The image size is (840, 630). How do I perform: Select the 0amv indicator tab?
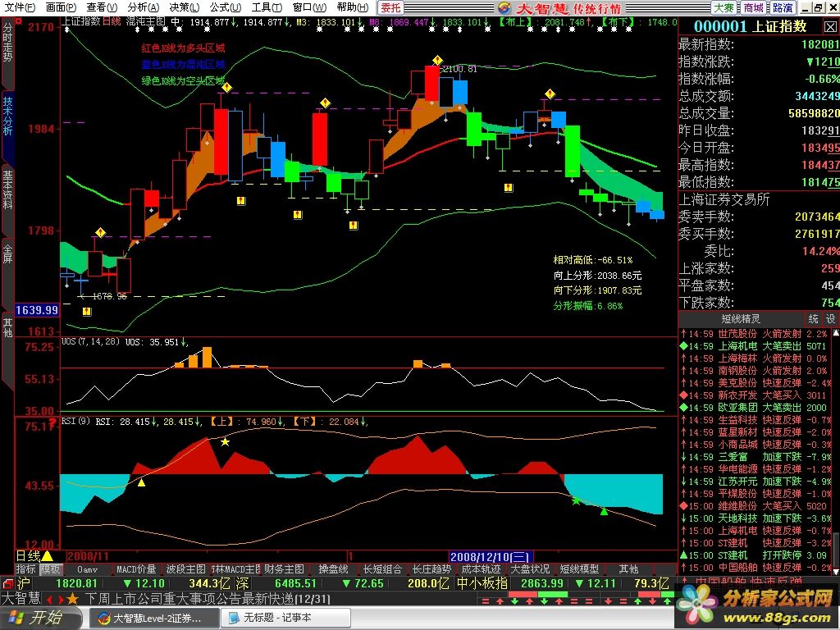87,569
